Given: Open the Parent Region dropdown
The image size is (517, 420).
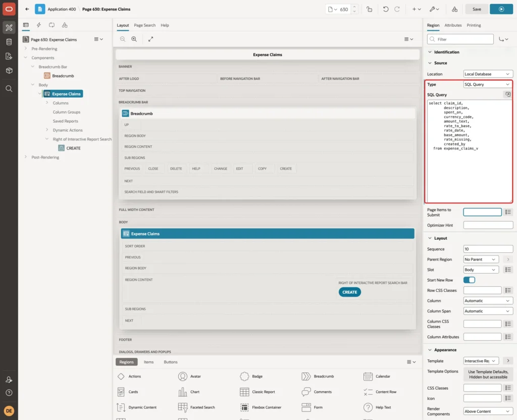Looking at the screenshot, I should pos(481,259).
